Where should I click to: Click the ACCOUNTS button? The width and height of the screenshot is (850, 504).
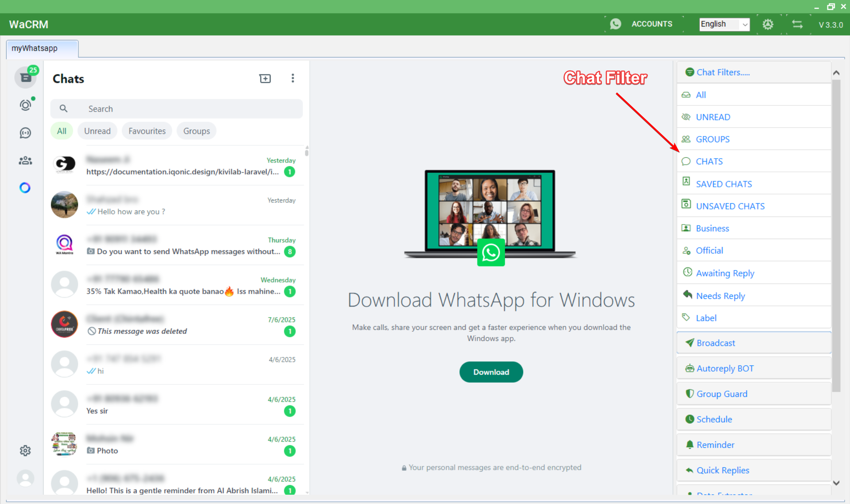pyautogui.click(x=651, y=24)
